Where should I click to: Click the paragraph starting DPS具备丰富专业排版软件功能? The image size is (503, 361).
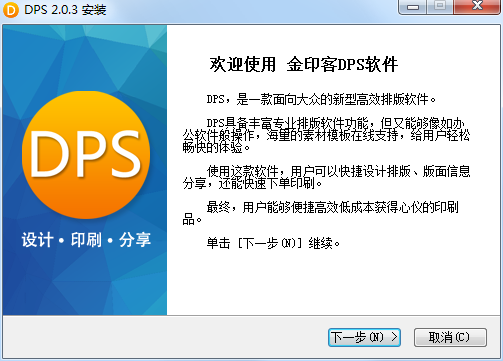point(327,135)
